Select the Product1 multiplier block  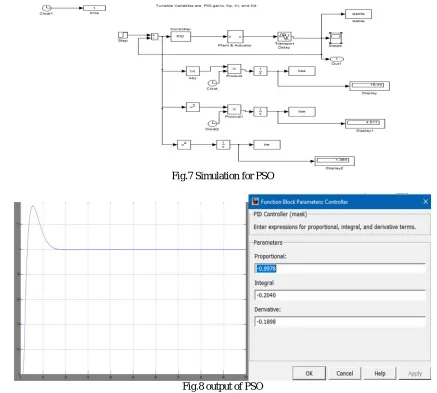tap(234, 109)
